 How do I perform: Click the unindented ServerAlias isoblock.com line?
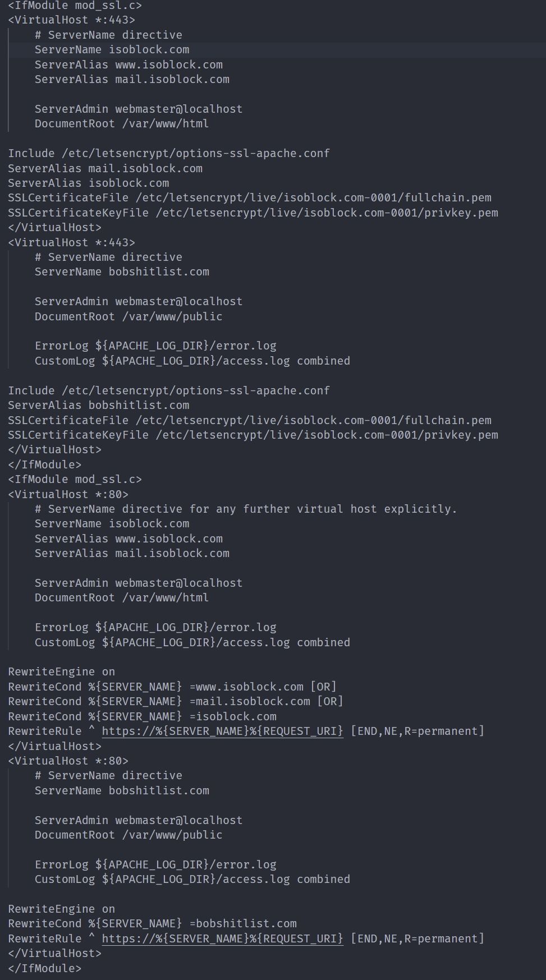point(88,183)
